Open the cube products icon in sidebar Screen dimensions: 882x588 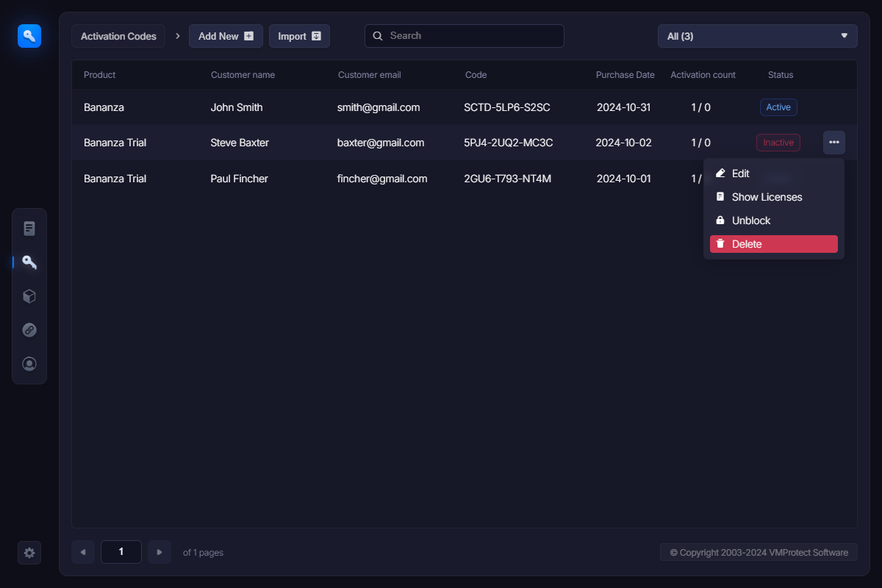coord(29,296)
